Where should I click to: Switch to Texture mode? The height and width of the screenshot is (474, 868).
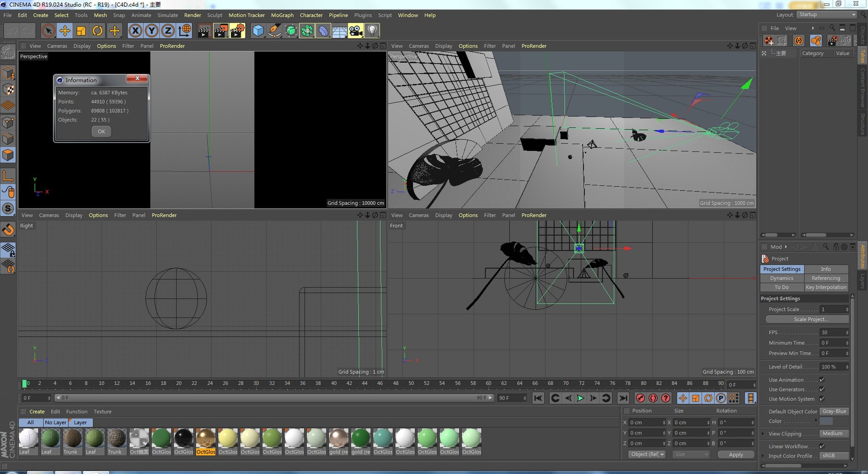pos(8,90)
